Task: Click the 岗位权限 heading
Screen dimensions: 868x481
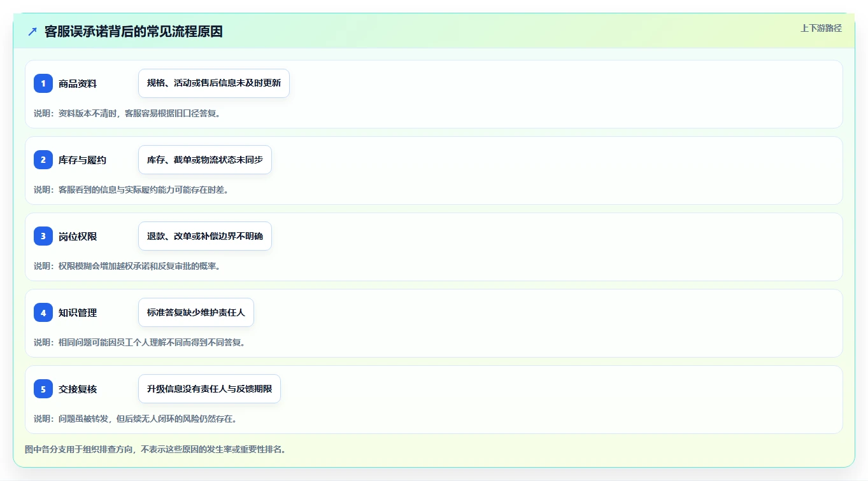Action: click(x=78, y=236)
